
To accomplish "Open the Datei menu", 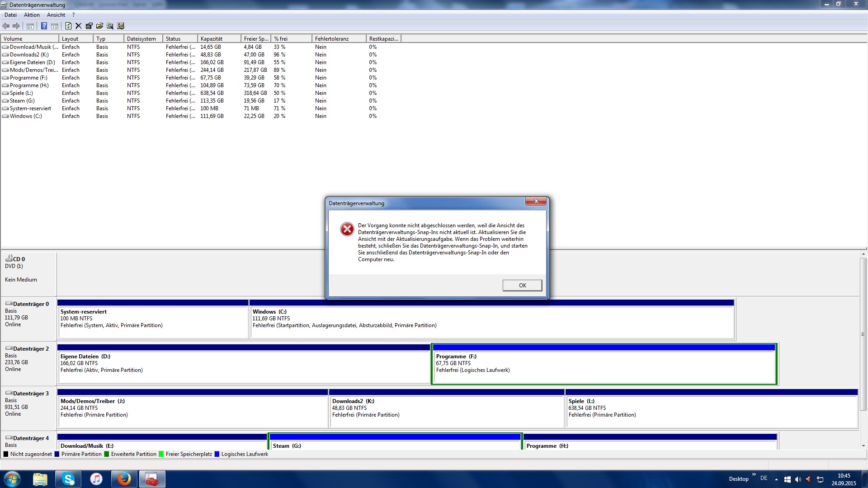I will 10,15.
